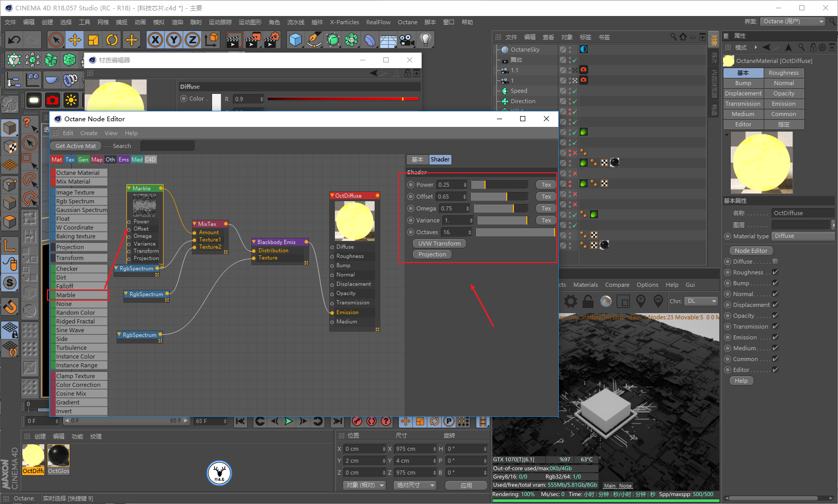Click the Color R slider in 材质编辑器
Viewport: 838px width, 504px height.
344,99
